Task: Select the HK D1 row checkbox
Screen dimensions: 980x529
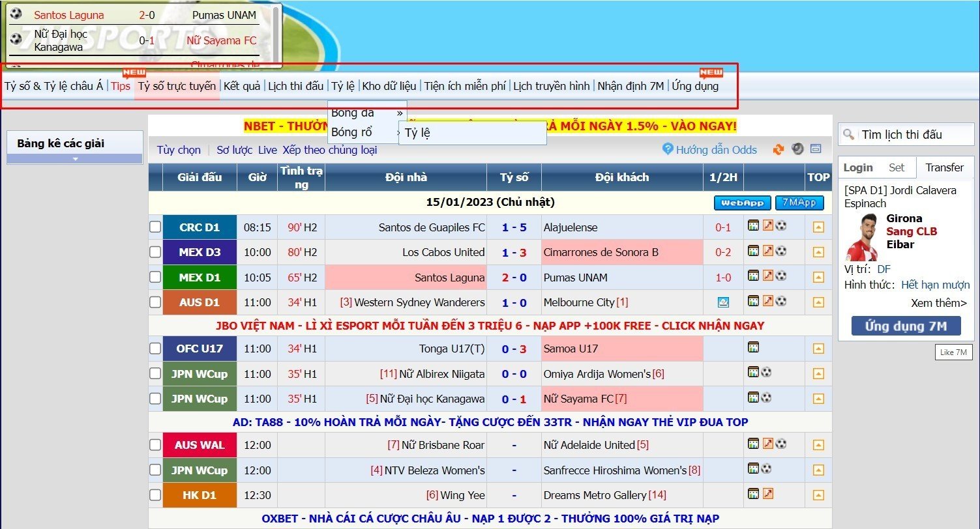Action: click(x=155, y=495)
